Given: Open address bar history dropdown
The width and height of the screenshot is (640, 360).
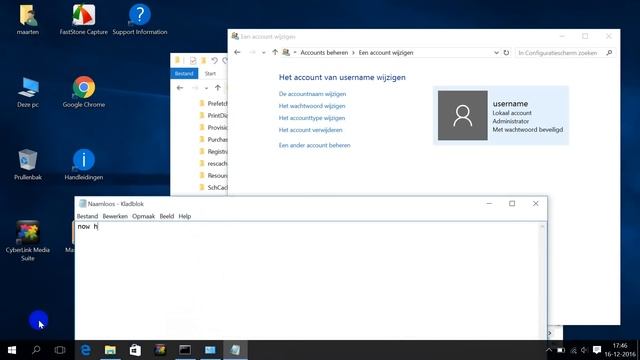Looking at the screenshot, I should coord(496,53).
